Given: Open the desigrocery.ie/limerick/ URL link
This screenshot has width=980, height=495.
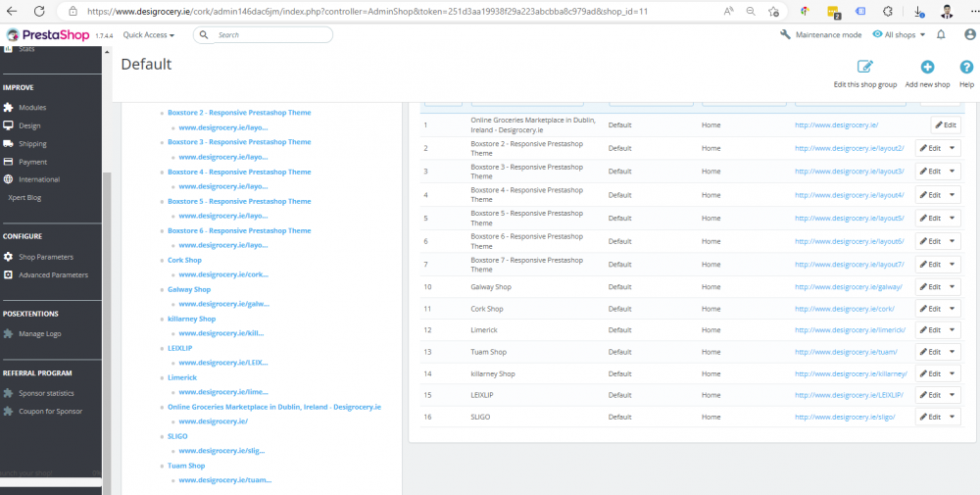Looking at the screenshot, I should click(x=851, y=330).
